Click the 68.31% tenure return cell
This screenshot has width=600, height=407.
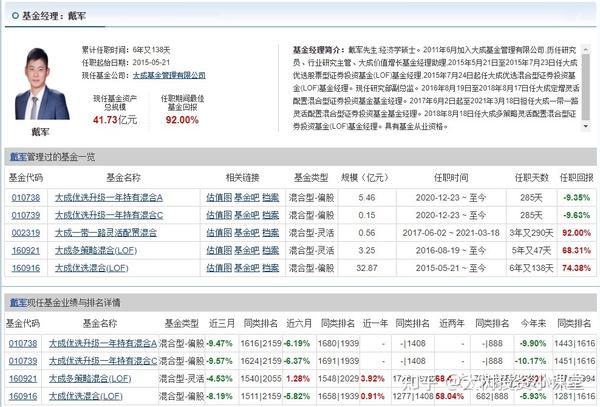[x=576, y=251]
